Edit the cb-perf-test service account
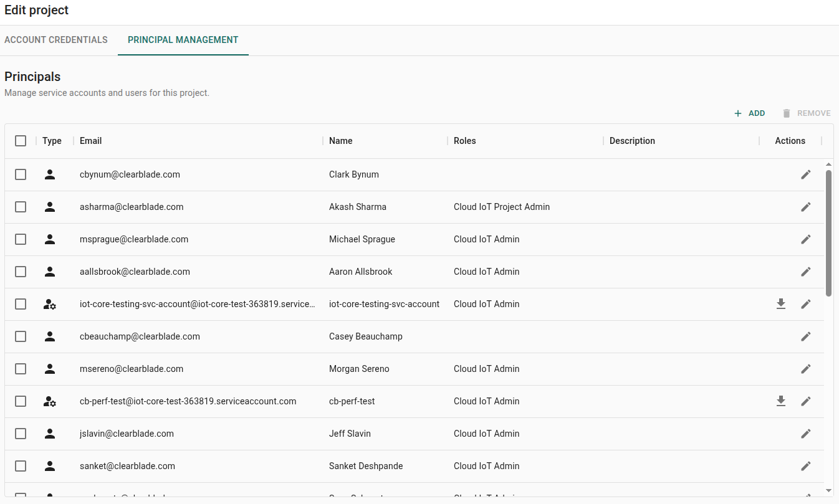The image size is (839, 504). click(805, 401)
